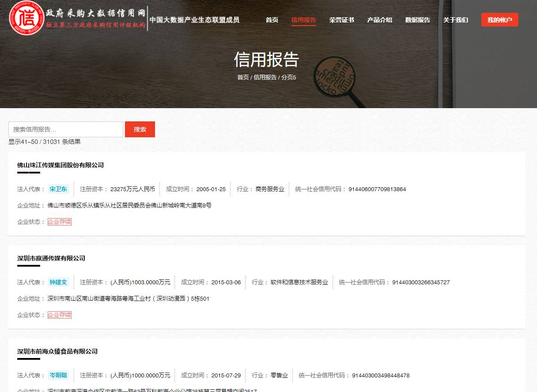Screen dimensions: 537x392
Task: Click the 信用报告 breadcrumb link
Action: (265, 77)
